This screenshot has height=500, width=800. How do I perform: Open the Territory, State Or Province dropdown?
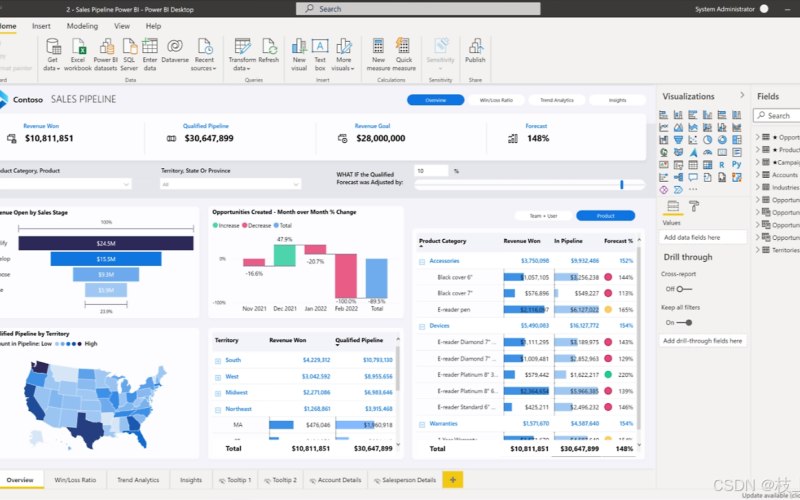231,184
